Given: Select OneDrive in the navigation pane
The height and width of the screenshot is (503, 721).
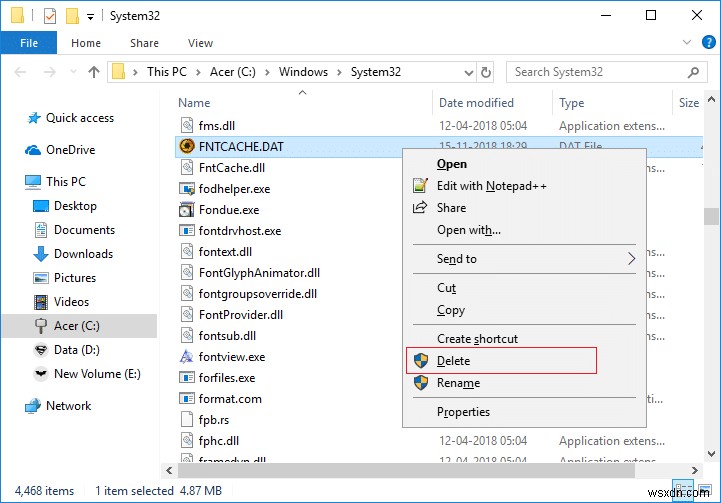Looking at the screenshot, I should [x=70, y=150].
